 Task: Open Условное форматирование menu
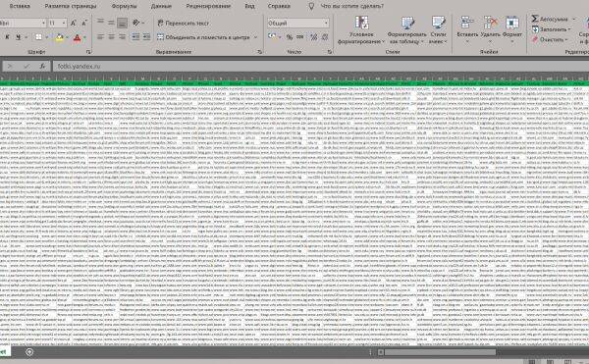click(361, 30)
